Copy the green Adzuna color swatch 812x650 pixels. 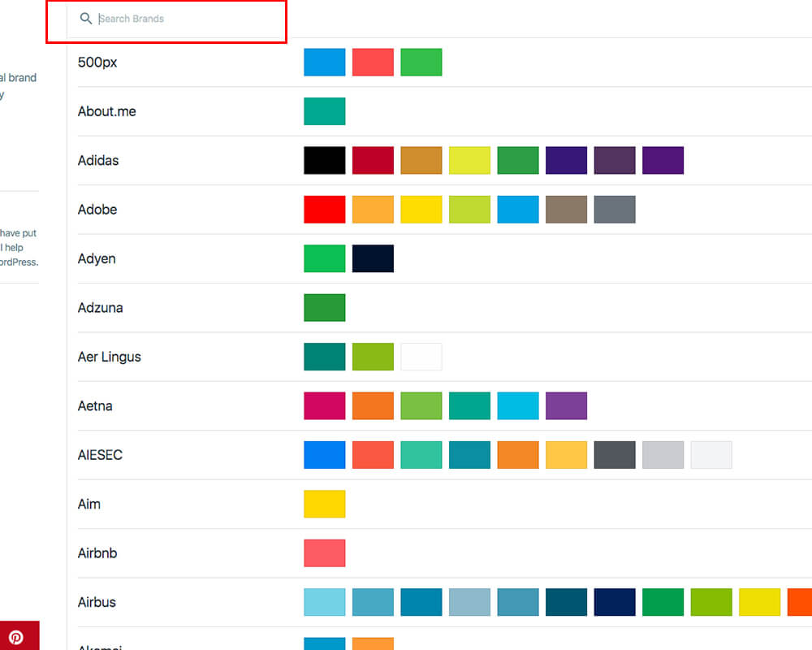coord(325,308)
